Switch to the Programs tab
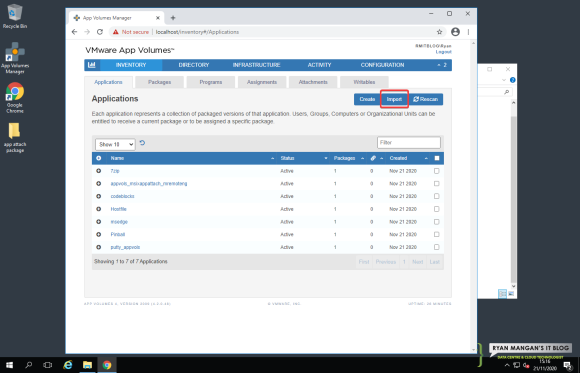 pos(210,82)
